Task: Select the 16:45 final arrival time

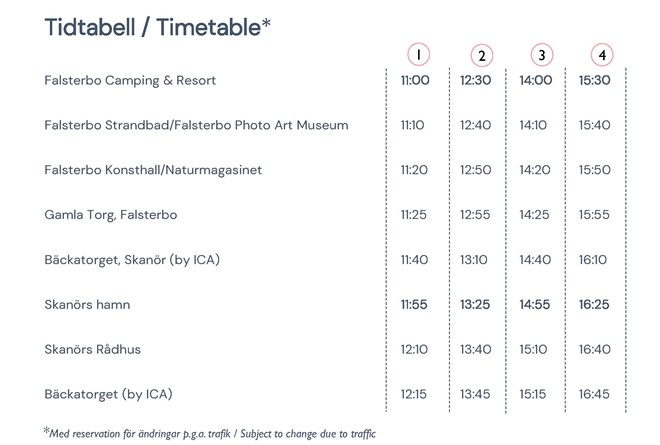Action: point(595,394)
